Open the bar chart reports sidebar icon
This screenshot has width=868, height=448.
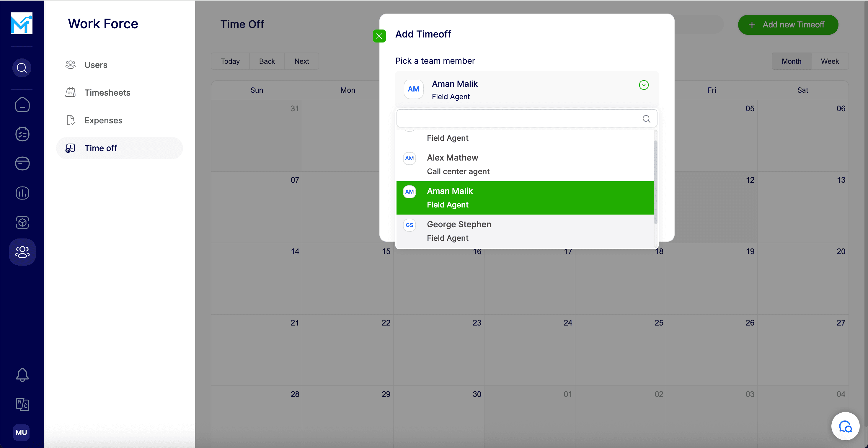(22, 193)
